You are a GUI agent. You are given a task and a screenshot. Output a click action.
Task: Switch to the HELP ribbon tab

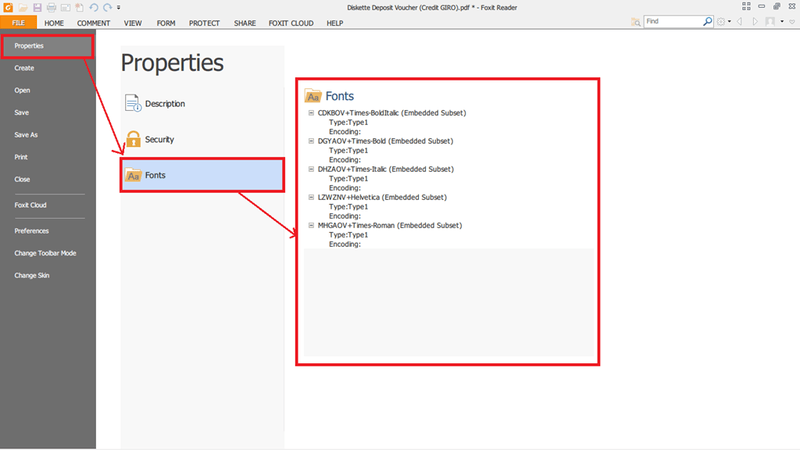point(335,23)
